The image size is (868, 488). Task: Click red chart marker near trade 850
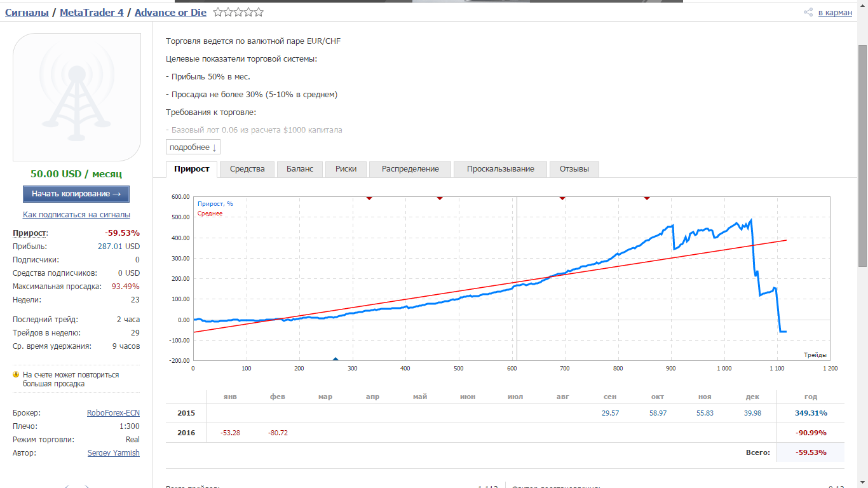(x=647, y=198)
